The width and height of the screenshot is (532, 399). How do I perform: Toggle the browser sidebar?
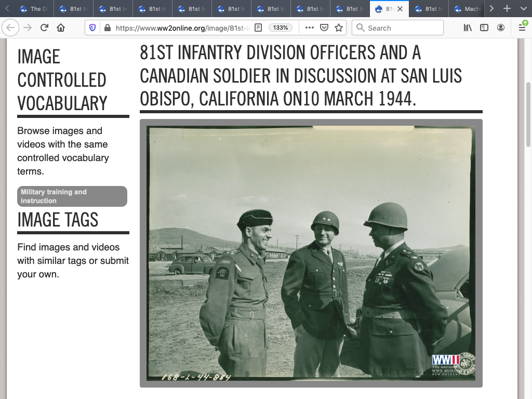point(484,28)
